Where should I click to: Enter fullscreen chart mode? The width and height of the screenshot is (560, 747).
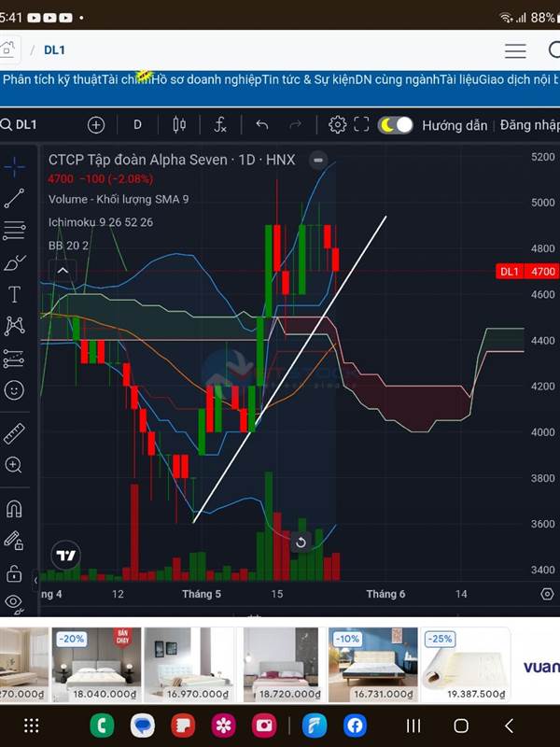(x=361, y=125)
